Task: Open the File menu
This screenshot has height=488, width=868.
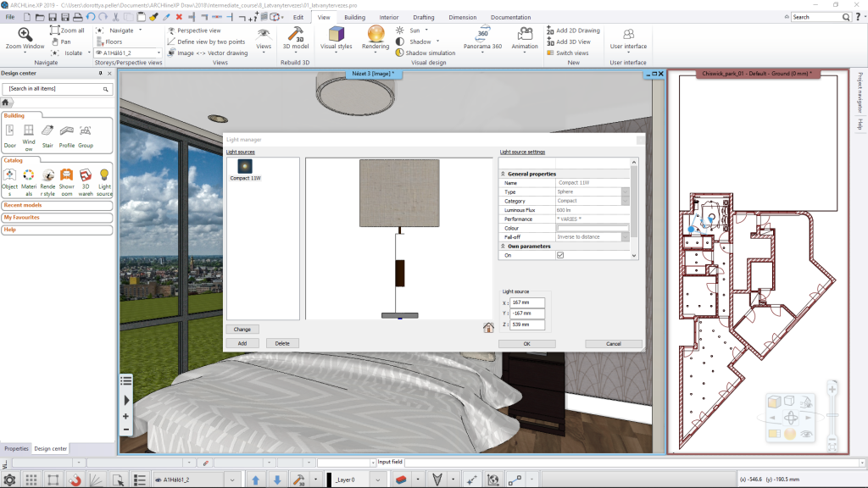Action: coord(10,17)
